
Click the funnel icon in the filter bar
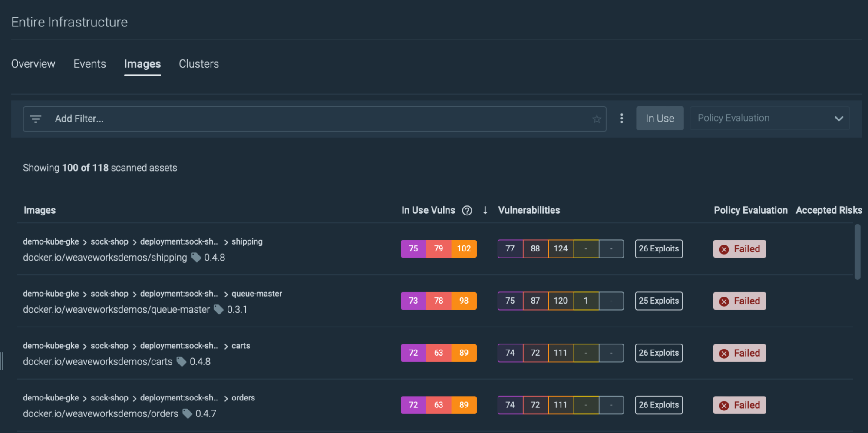click(x=36, y=119)
